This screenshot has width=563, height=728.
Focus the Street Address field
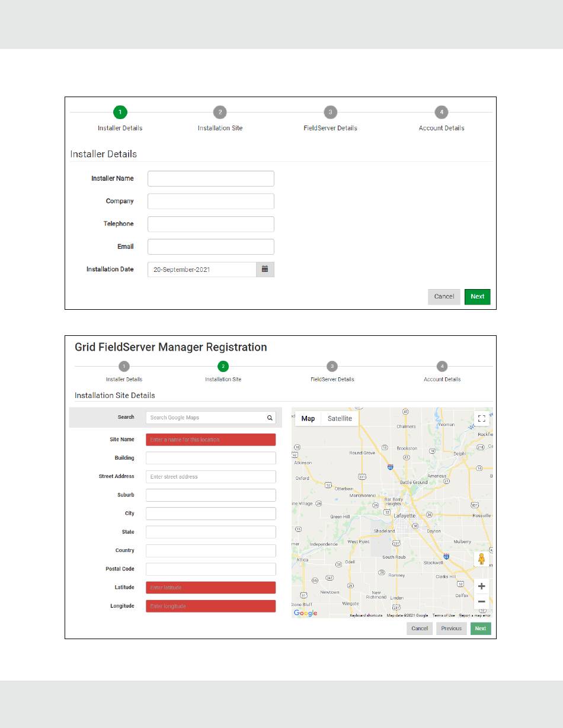(x=211, y=476)
